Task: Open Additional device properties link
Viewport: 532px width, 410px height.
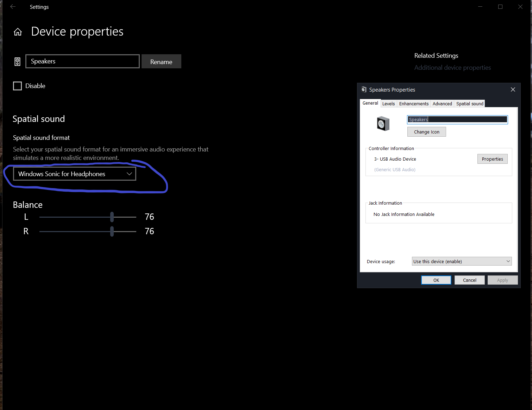Action: coord(452,68)
